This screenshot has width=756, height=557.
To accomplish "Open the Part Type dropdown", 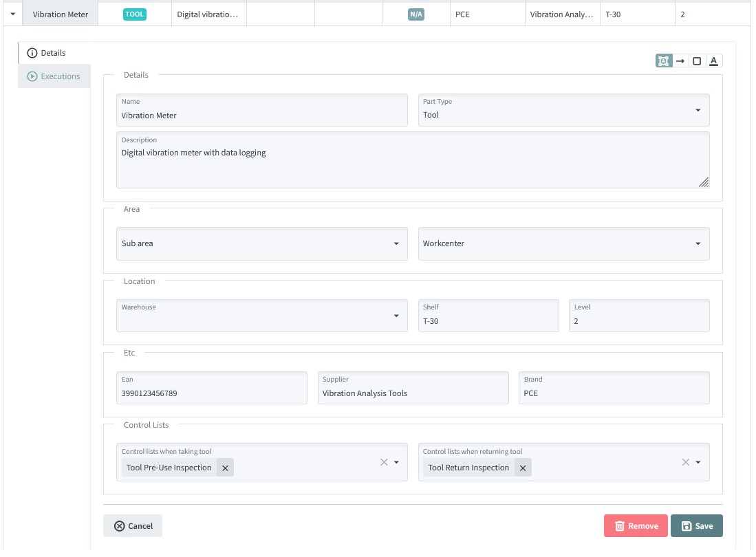I will (x=698, y=110).
